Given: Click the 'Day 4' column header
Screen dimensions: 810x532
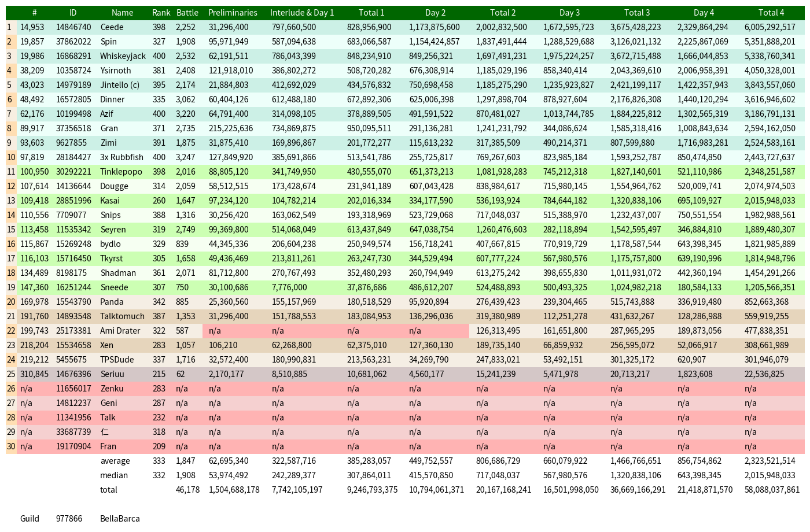Looking at the screenshot, I should pyautogui.click(x=704, y=13).
